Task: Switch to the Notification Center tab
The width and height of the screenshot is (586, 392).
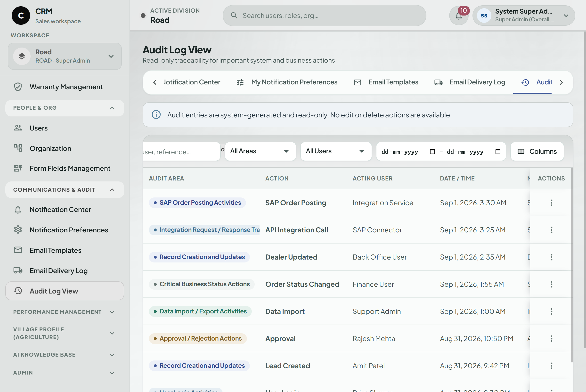Action: (192, 82)
